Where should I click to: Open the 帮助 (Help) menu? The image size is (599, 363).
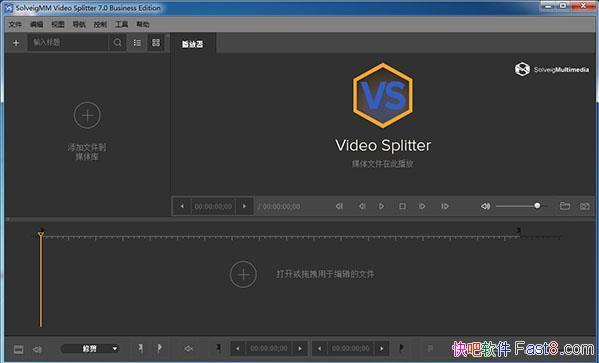coord(142,24)
